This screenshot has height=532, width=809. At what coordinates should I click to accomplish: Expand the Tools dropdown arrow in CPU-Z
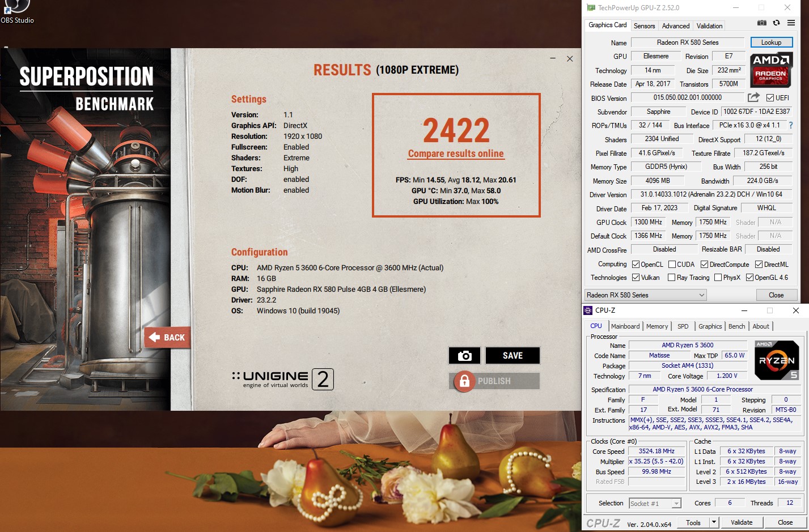pos(714,522)
